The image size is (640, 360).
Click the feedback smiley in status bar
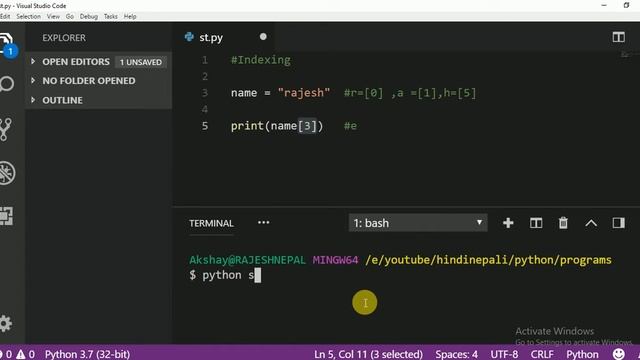click(618, 354)
